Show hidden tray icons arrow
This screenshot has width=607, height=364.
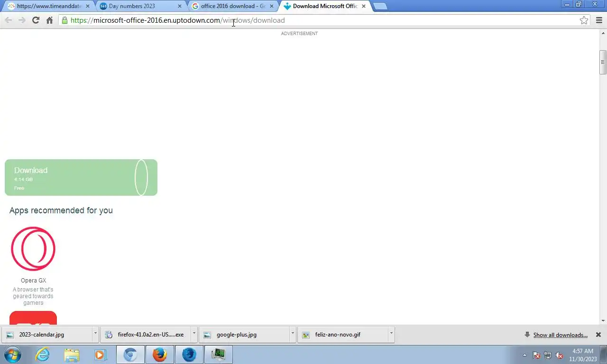(x=524, y=355)
